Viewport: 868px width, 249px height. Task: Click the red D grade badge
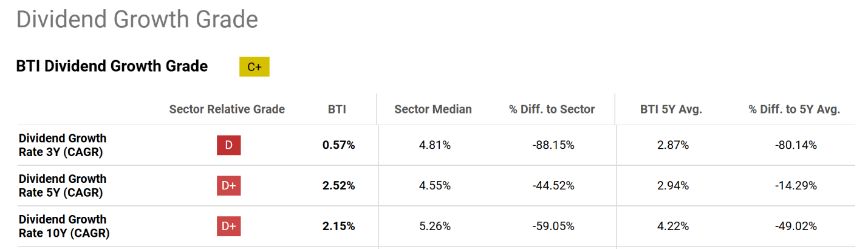point(228,145)
